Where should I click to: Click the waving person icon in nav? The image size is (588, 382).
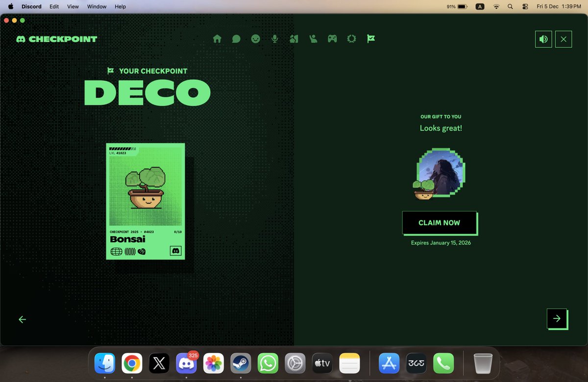point(313,38)
